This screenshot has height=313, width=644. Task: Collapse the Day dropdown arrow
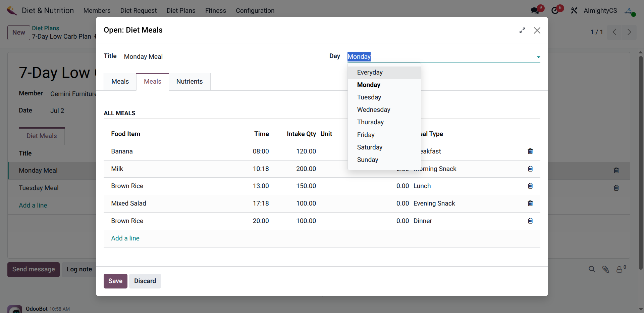[538, 57]
